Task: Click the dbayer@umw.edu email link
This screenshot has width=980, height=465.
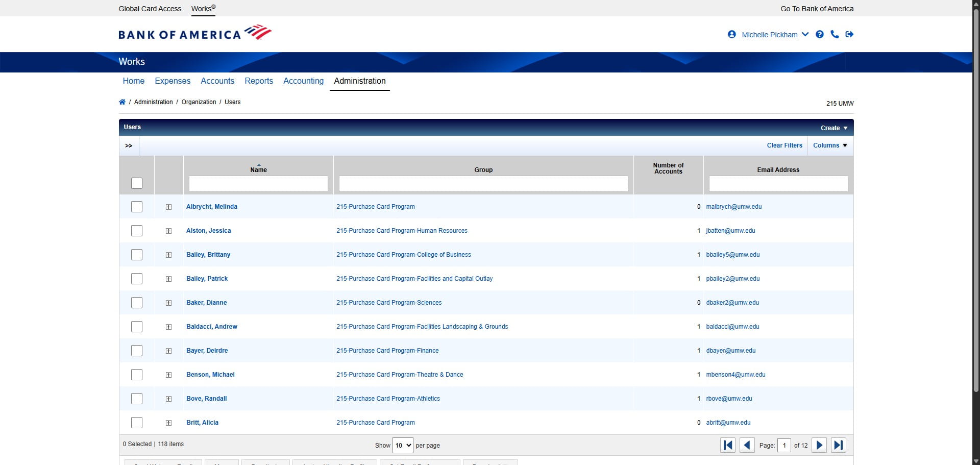Action: tap(731, 351)
